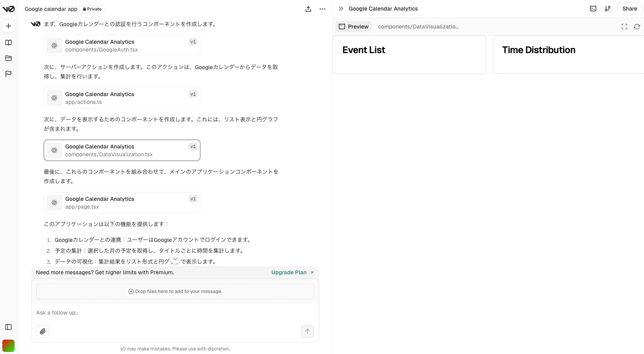Send the message with arrow button
Viewport: 644px width, 354px height.
point(308,331)
